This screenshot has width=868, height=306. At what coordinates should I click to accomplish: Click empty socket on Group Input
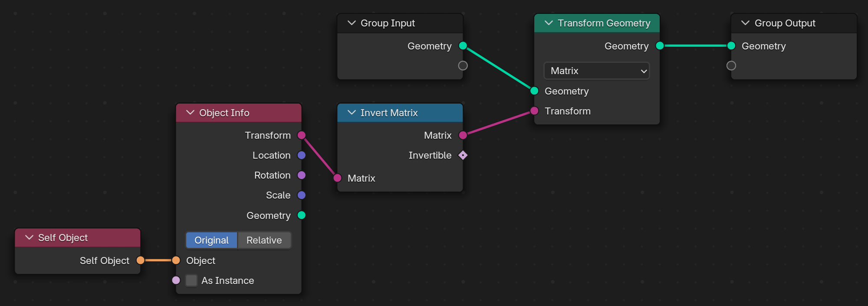463,65
